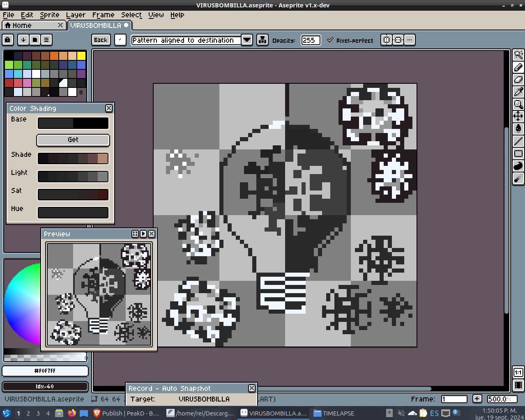
Task: Click the timeline film strip icon
Action: (518, 385)
